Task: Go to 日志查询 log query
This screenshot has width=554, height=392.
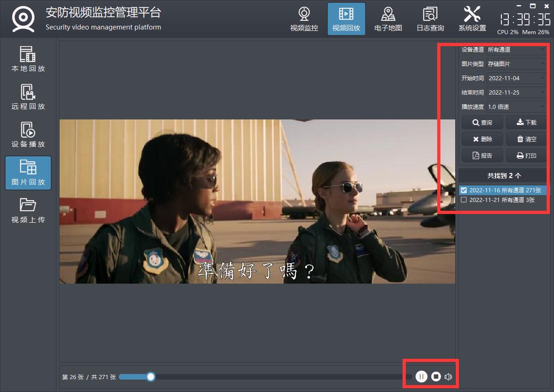Action: click(430, 19)
